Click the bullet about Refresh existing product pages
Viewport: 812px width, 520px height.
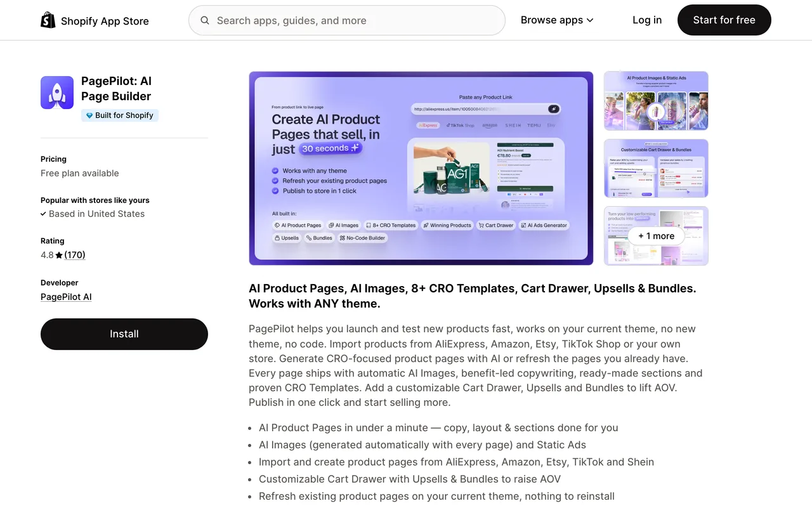[436, 496]
